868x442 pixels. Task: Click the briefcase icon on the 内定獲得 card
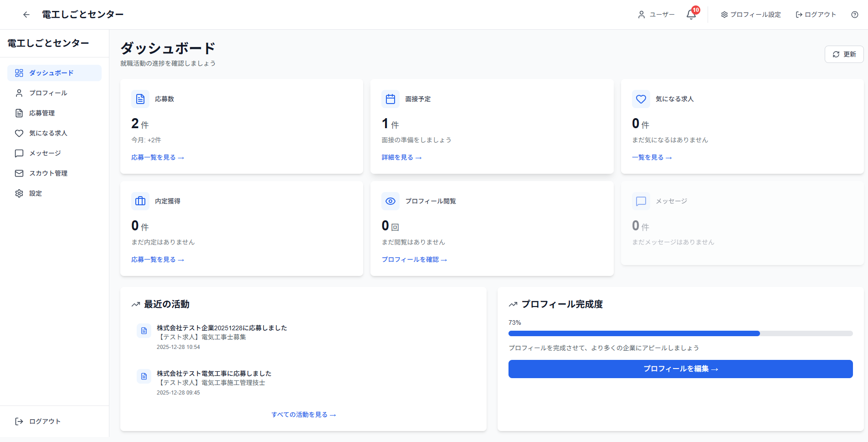click(x=140, y=201)
